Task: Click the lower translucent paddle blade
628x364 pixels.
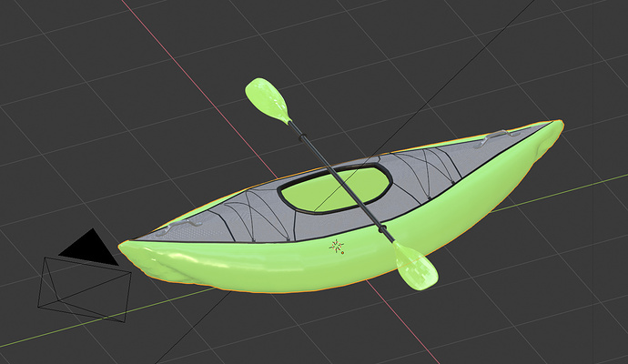Action: [x=415, y=266]
